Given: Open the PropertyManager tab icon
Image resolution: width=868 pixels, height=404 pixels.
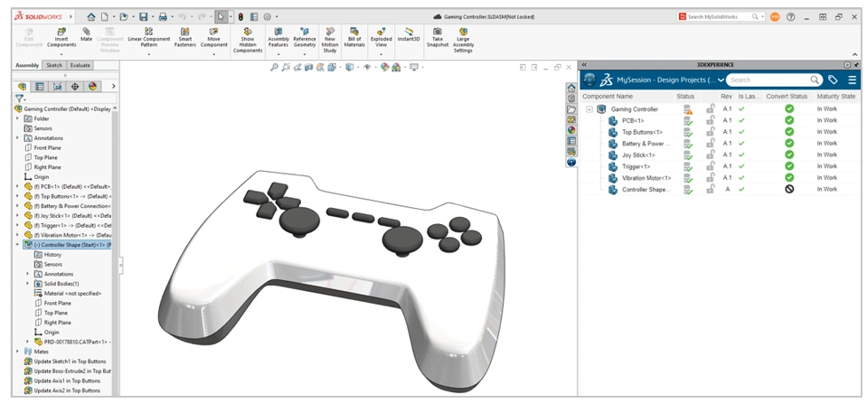Looking at the screenshot, I should (x=39, y=87).
